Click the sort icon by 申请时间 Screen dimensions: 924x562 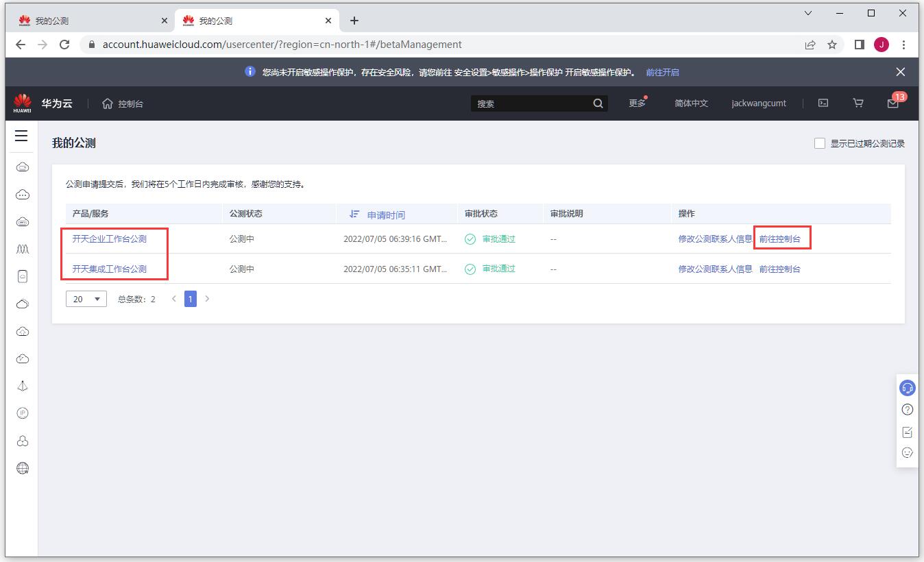354,215
